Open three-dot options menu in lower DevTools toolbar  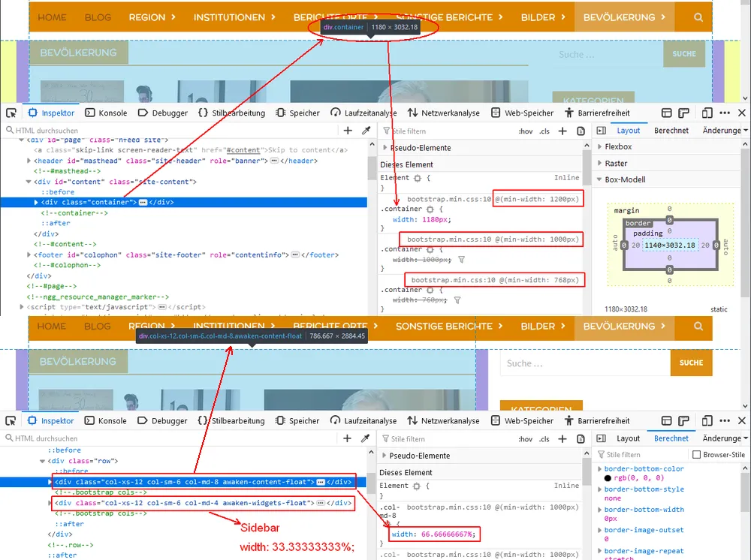725,420
